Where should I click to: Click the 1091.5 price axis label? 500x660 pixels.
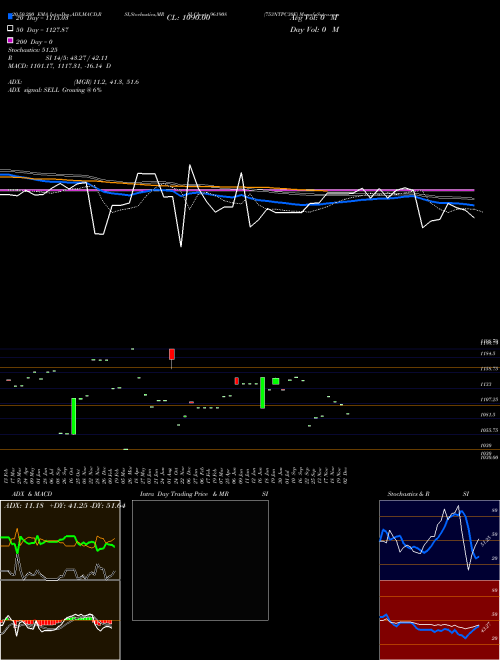[487, 415]
